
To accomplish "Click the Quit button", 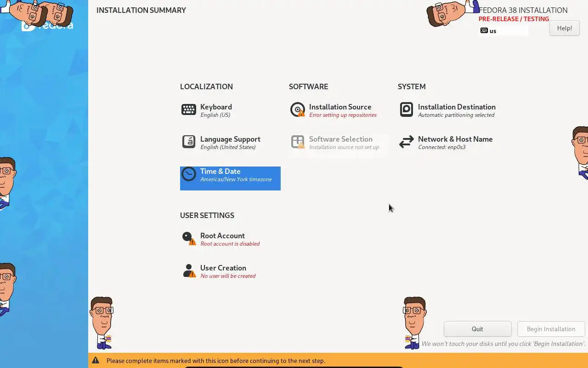I will [x=477, y=329].
